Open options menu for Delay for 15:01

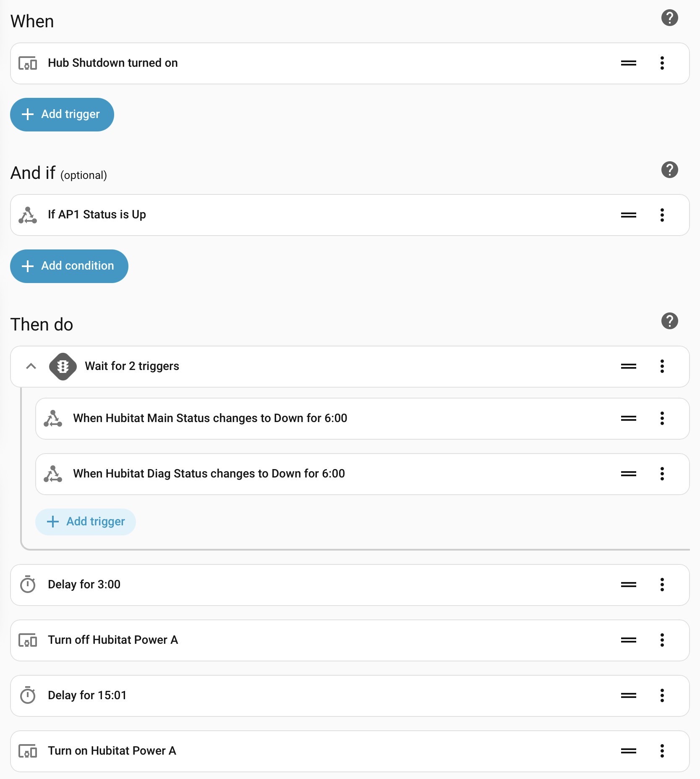662,695
